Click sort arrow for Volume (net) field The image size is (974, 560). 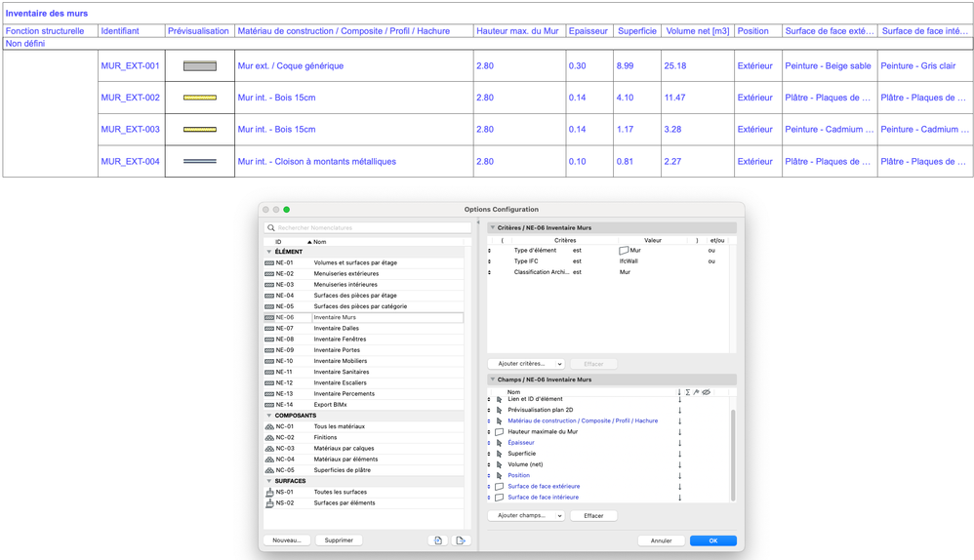pyautogui.click(x=679, y=464)
